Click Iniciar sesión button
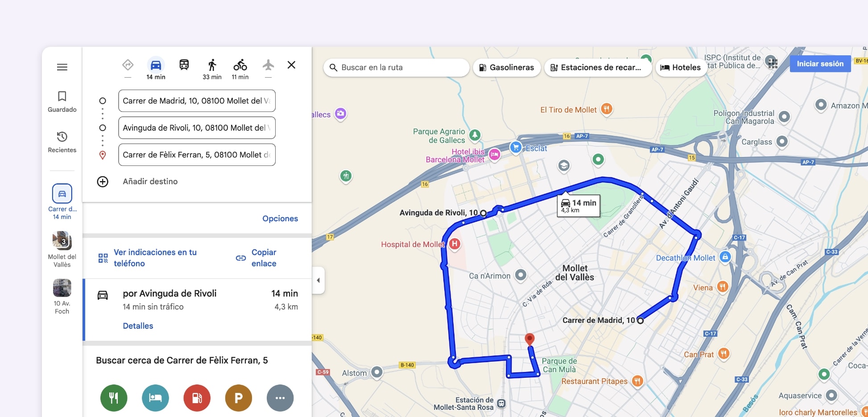Screen dimensions: 868x417 820,64
